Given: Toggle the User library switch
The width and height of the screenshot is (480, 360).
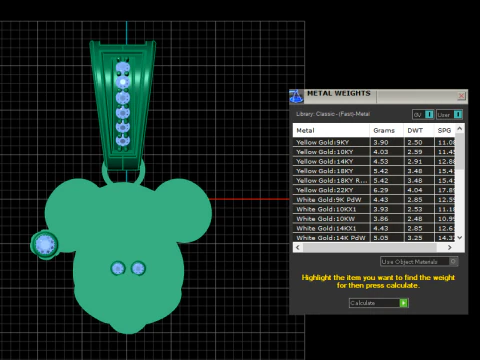Looking at the screenshot, I should [449, 115].
